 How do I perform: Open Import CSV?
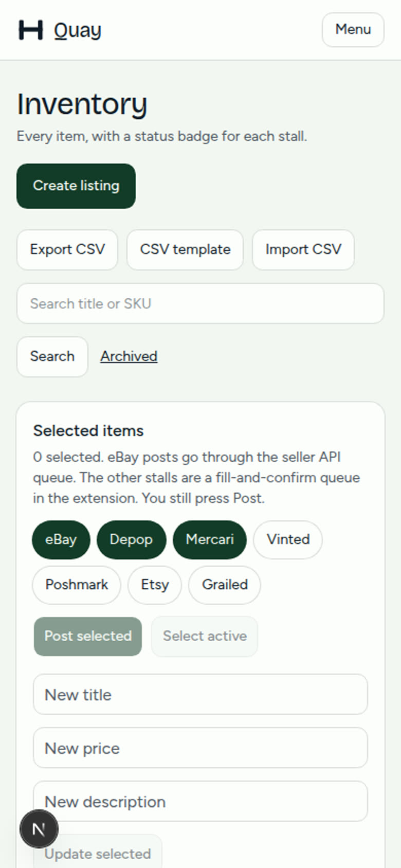point(303,250)
